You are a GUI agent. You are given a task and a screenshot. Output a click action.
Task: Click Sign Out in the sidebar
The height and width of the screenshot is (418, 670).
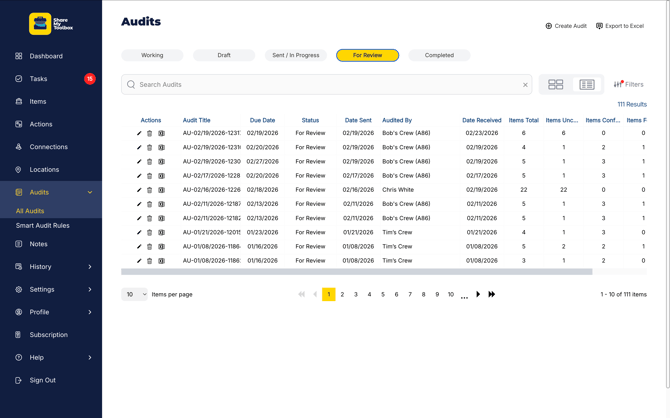tap(42, 380)
